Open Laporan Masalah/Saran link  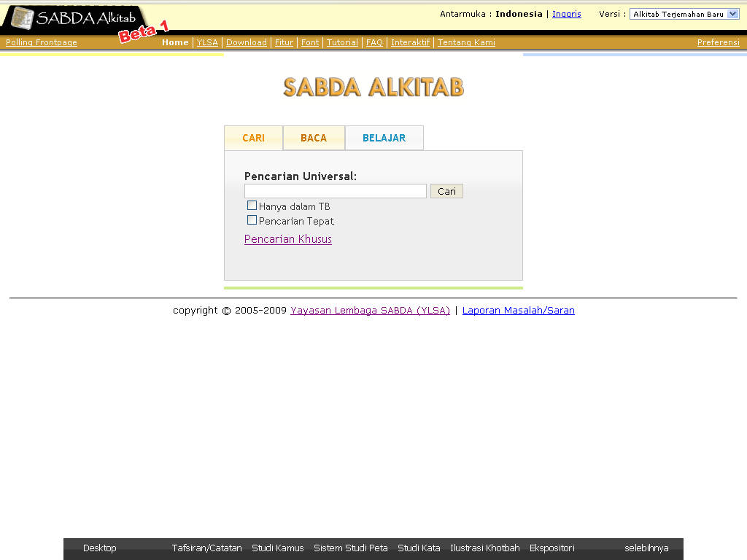pyautogui.click(x=519, y=311)
